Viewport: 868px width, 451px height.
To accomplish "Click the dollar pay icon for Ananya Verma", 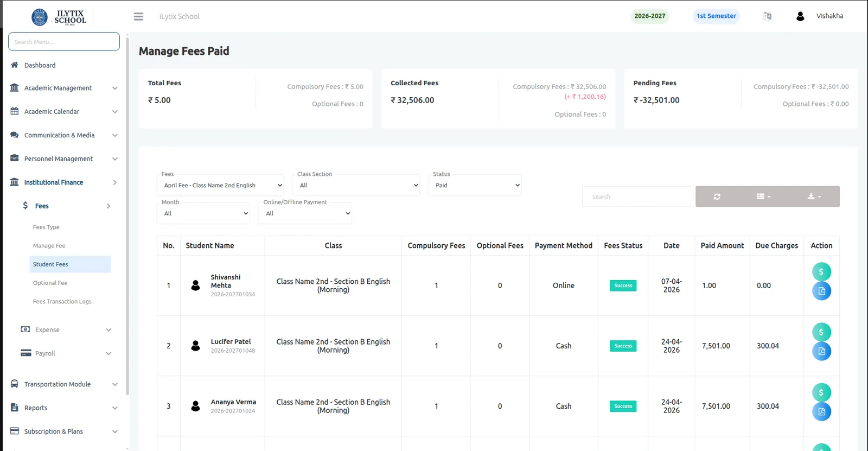I will click(x=821, y=392).
